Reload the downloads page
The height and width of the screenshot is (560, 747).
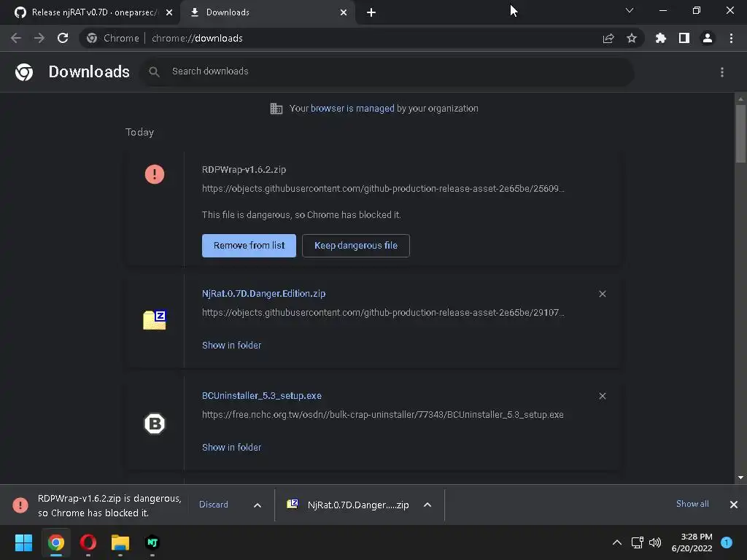coord(63,38)
